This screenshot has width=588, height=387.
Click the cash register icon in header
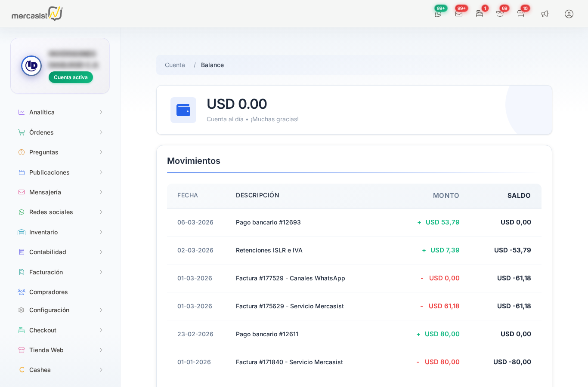(480, 14)
